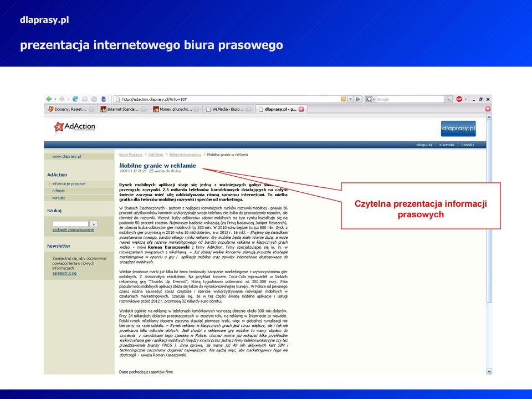Click the blue toolbar icon beside the address bar
Image resolution: width=532 pixels, height=399 pixels.
(104, 99)
